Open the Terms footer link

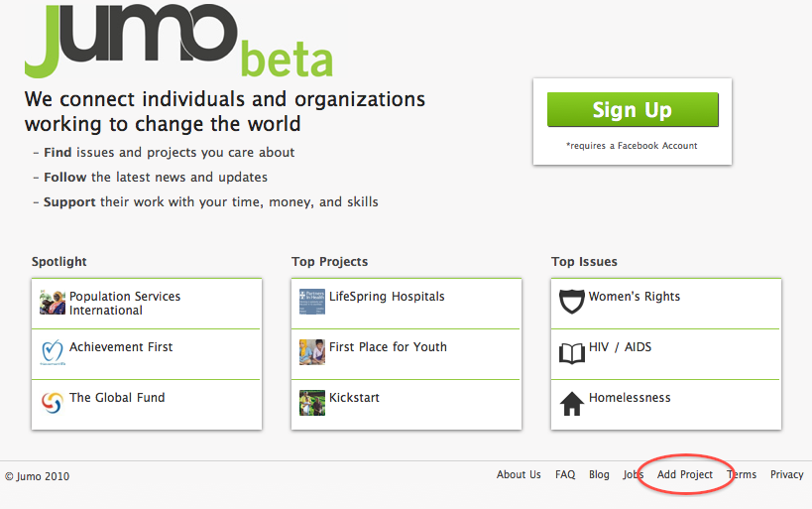(742, 475)
